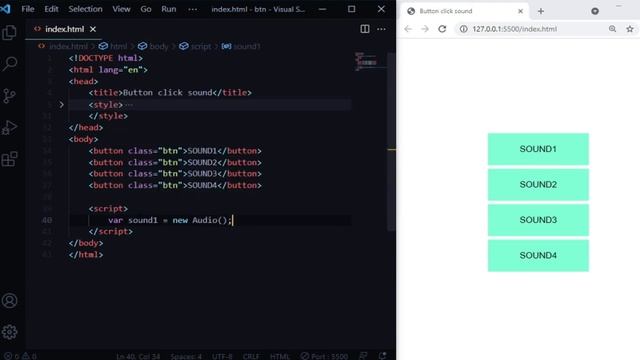
Task: Open index.html breadcrumb dropdown
Action: 63,46
